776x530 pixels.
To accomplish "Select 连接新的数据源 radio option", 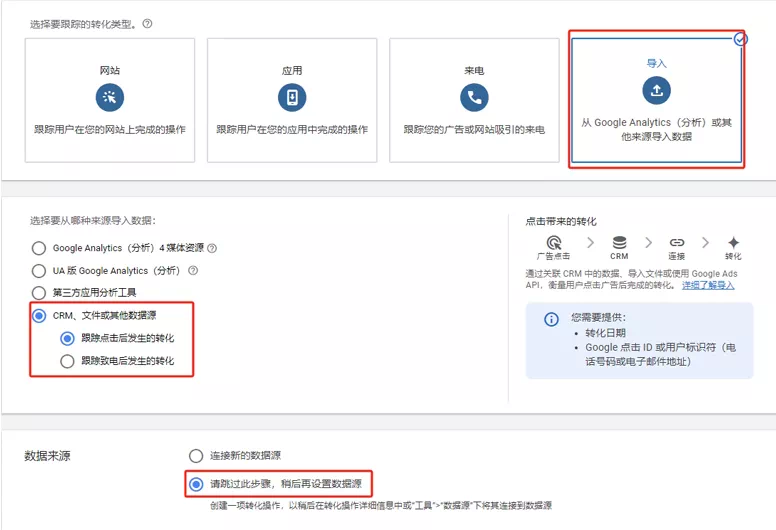I will 196,456.
